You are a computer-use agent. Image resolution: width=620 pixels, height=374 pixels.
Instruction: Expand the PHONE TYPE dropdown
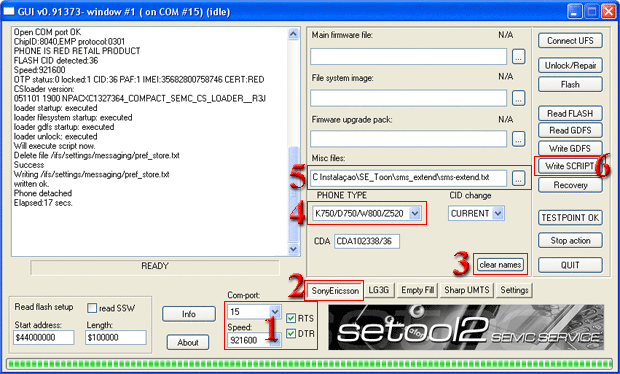[x=414, y=213]
